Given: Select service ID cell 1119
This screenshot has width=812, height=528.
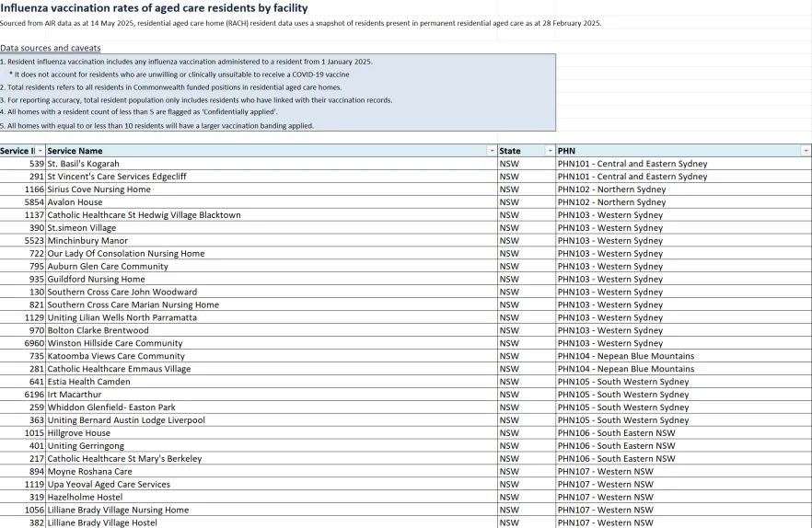Looking at the screenshot, I should point(23,484).
